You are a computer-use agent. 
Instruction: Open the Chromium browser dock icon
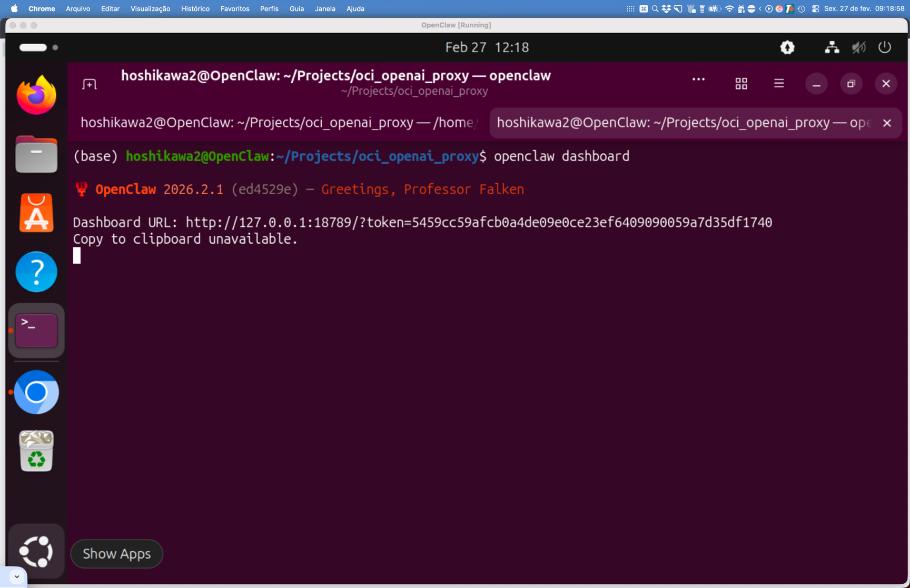pos(36,392)
